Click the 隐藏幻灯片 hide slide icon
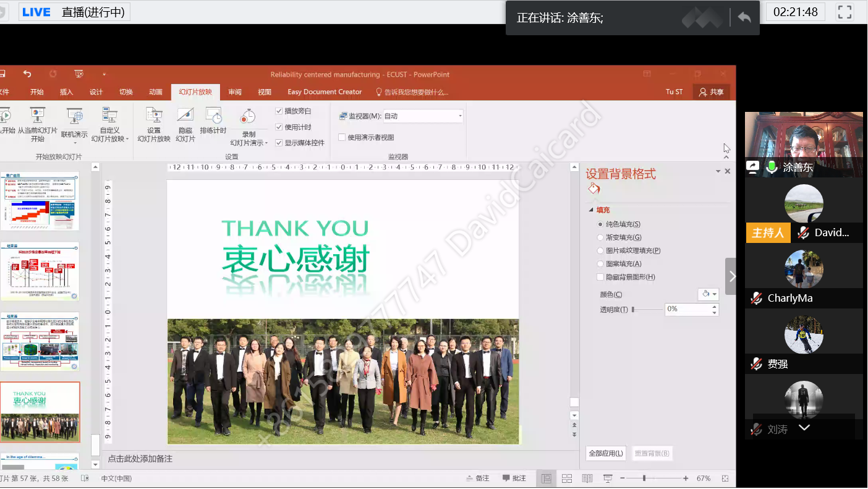Image resolution: width=868 pixels, height=489 pixels. [185, 116]
